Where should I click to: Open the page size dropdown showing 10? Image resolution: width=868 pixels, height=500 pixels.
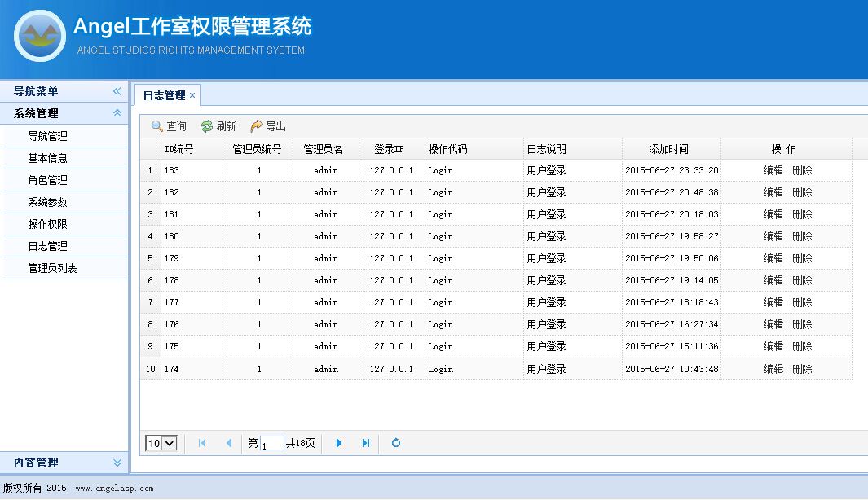pyautogui.click(x=161, y=443)
